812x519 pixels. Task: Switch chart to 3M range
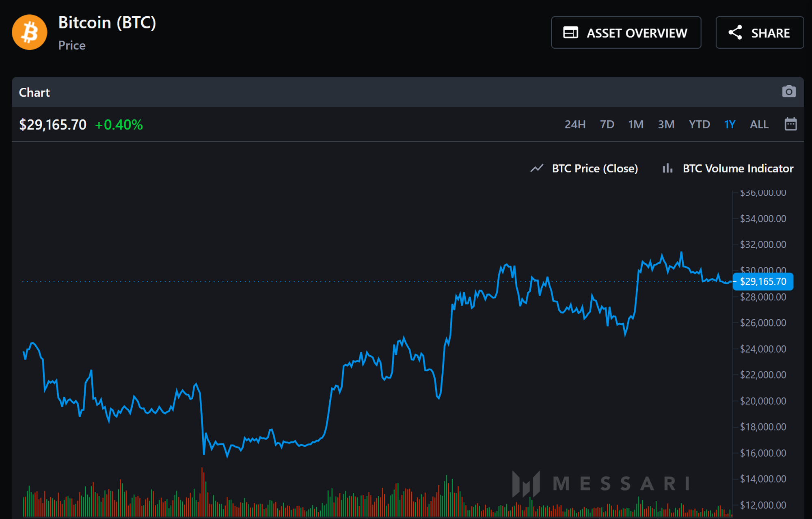(x=666, y=125)
